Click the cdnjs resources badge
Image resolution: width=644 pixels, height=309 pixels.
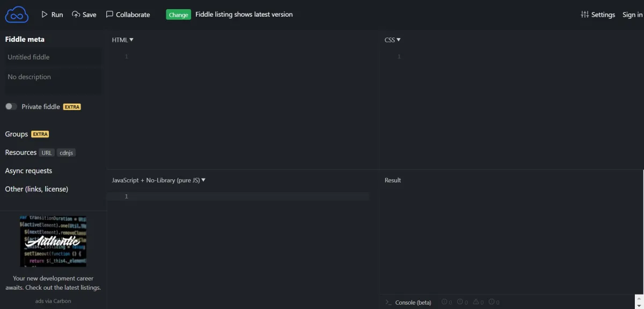coord(66,153)
